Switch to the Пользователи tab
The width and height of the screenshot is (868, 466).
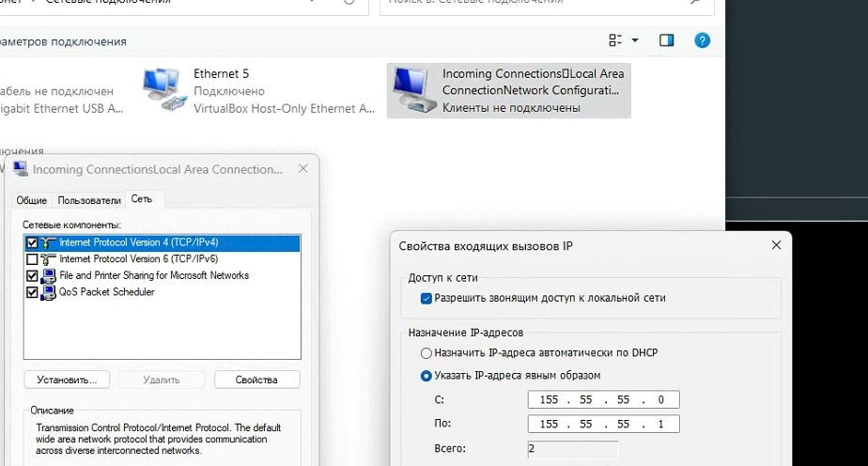tap(89, 200)
